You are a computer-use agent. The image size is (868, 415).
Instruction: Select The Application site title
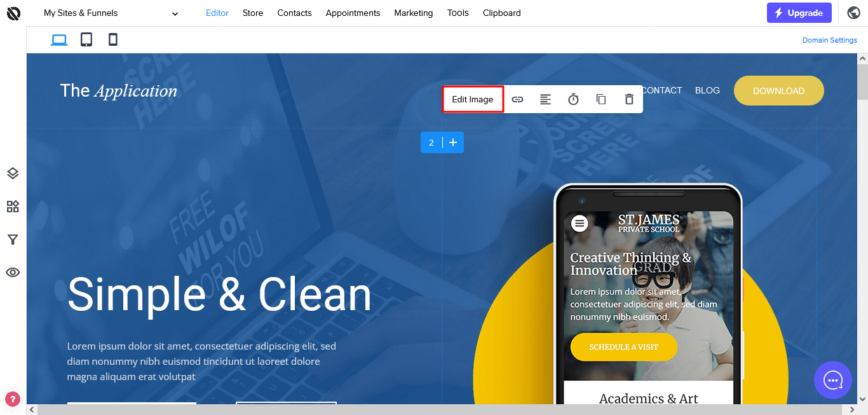[x=119, y=91]
